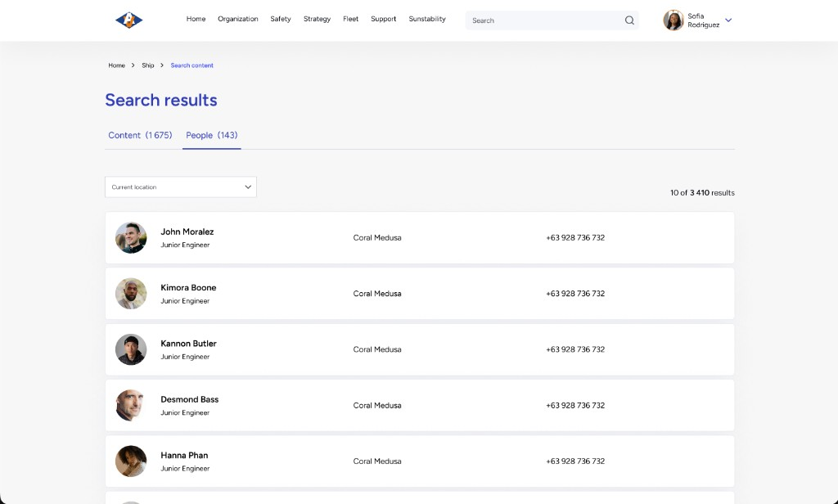
Task: Click the name Hanna Phan
Action: 184,456
